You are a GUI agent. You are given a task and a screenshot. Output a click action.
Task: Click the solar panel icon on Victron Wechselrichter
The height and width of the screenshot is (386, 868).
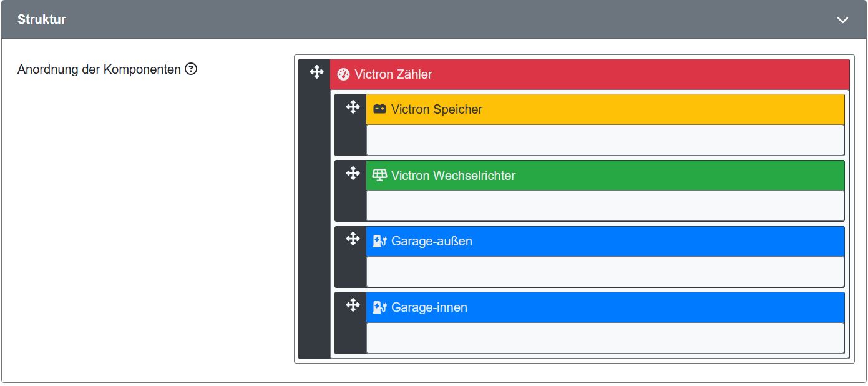pos(379,176)
